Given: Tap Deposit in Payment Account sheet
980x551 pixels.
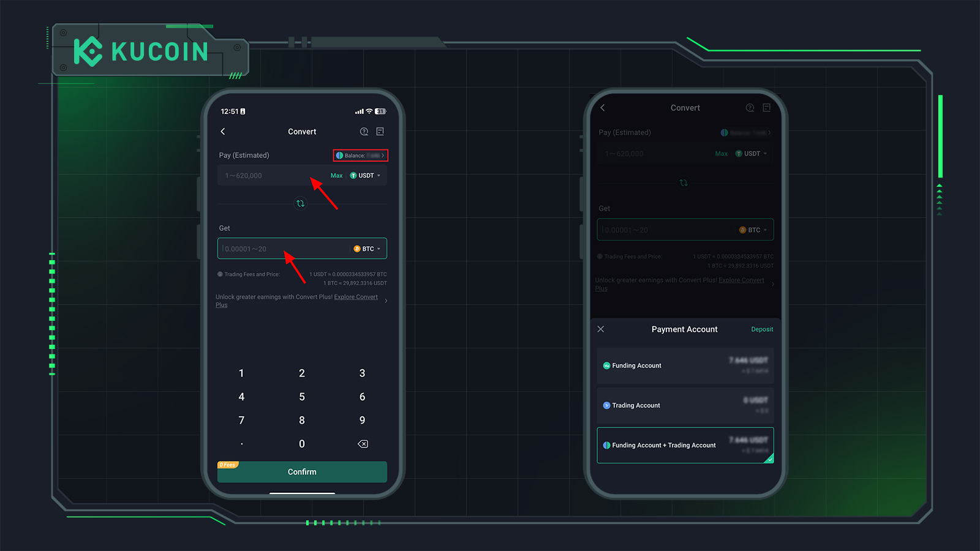Looking at the screenshot, I should click(762, 329).
